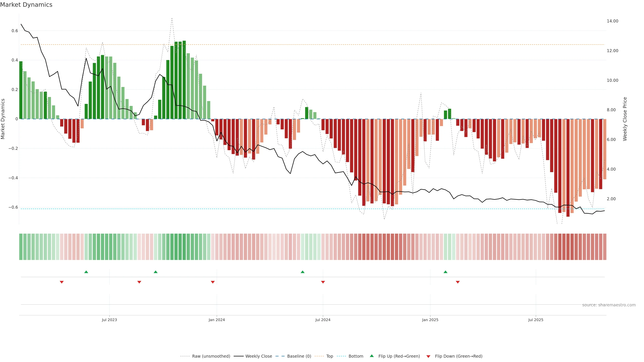
Task: Click the Jan 2024 axis label
Action: click(x=217, y=320)
